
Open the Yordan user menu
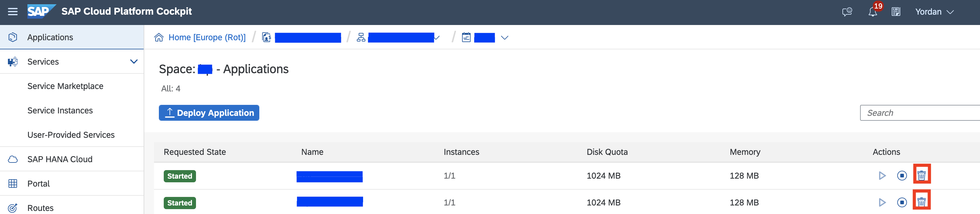(x=934, y=12)
